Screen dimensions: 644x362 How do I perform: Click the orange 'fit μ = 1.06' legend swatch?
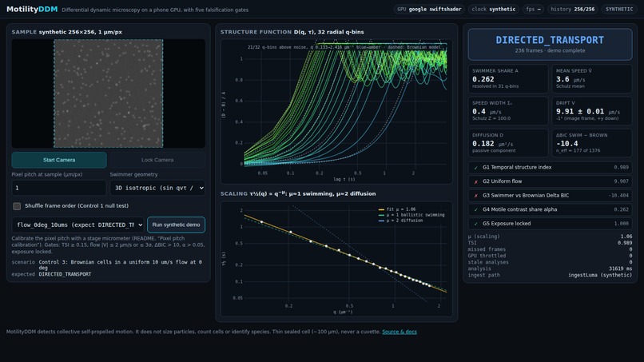point(381,209)
